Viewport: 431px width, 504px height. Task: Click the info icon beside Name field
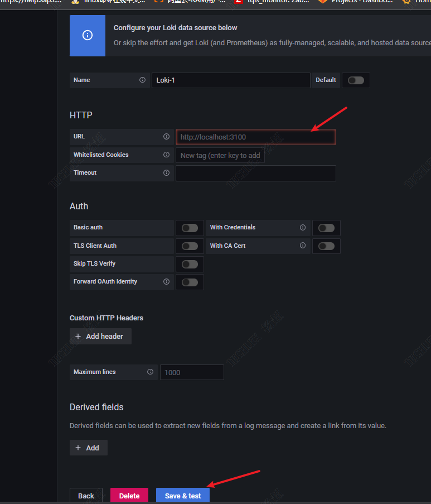coord(142,80)
